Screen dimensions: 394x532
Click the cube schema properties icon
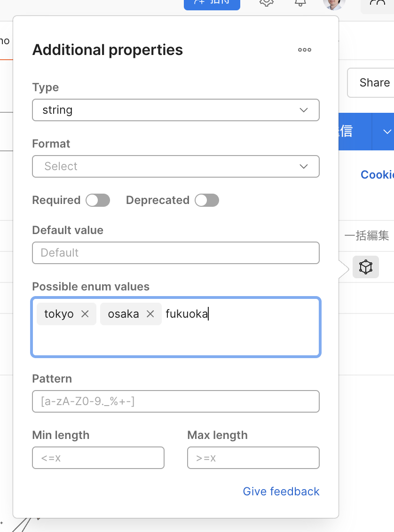click(365, 267)
